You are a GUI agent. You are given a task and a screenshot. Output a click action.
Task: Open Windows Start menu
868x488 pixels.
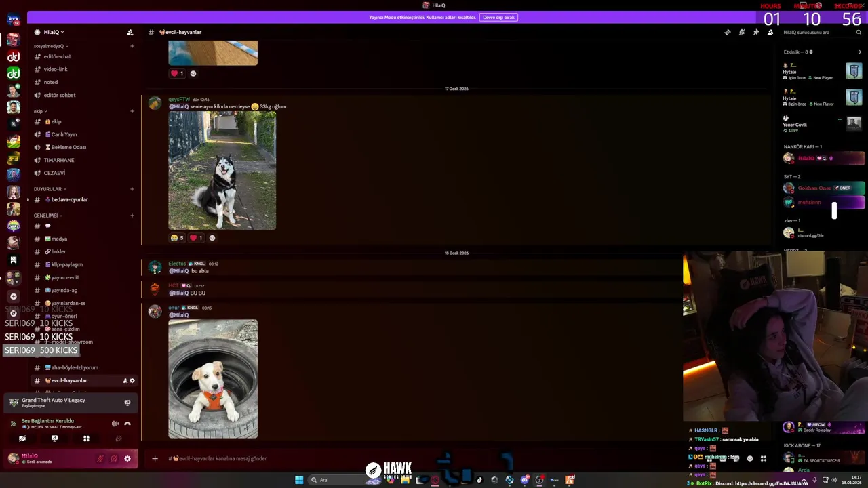[299, 480]
